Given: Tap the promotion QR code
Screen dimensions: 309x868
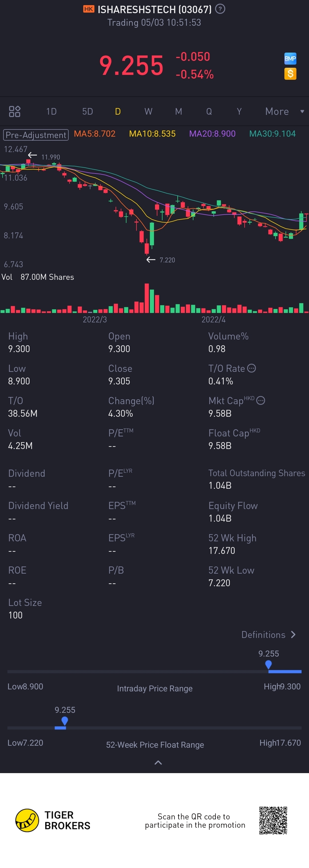Looking at the screenshot, I should pos(273,820).
